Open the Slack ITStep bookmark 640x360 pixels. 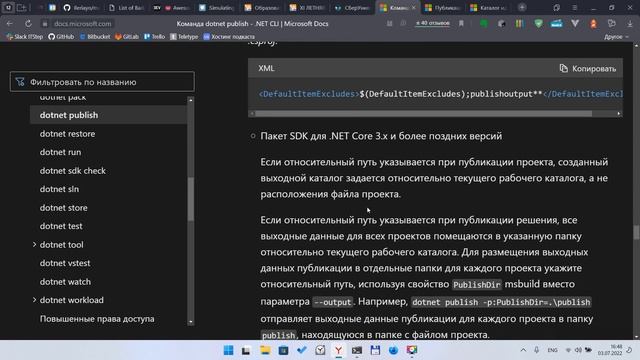pyautogui.click(x=25, y=37)
